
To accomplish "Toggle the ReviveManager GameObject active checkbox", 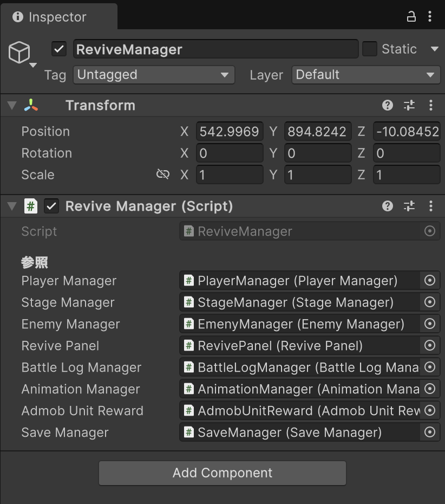I will pyautogui.click(x=59, y=49).
